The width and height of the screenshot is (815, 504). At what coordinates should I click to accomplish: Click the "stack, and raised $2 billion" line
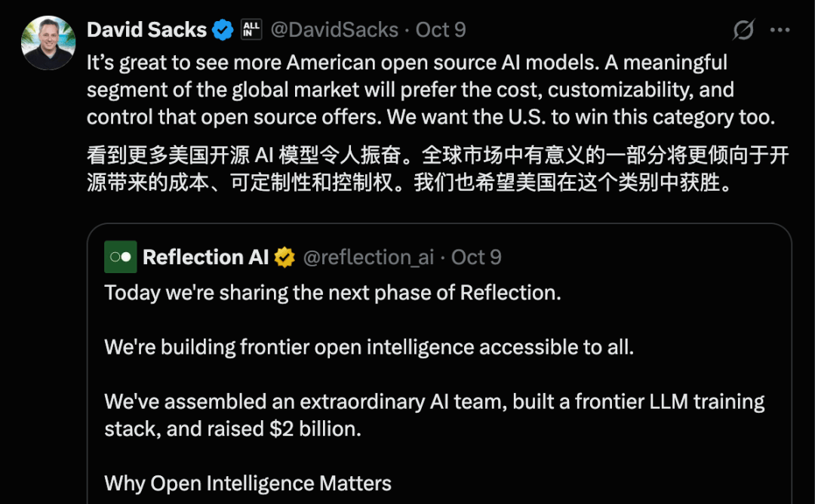pos(232,429)
